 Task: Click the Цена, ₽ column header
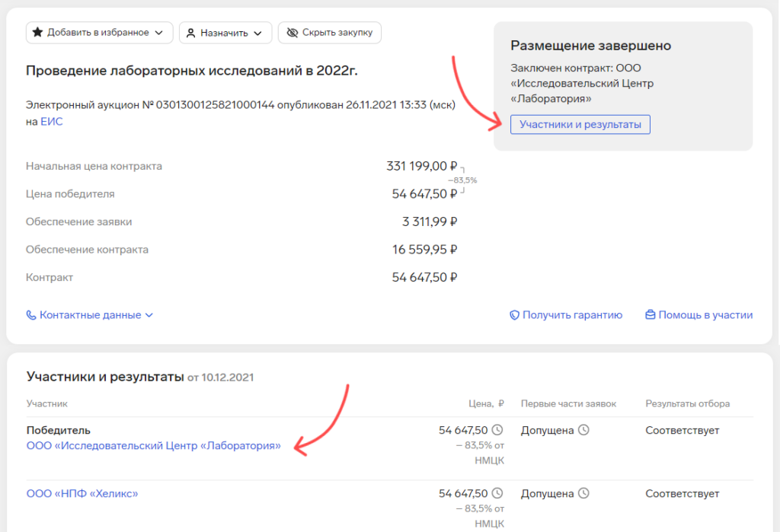pyautogui.click(x=486, y=403)
